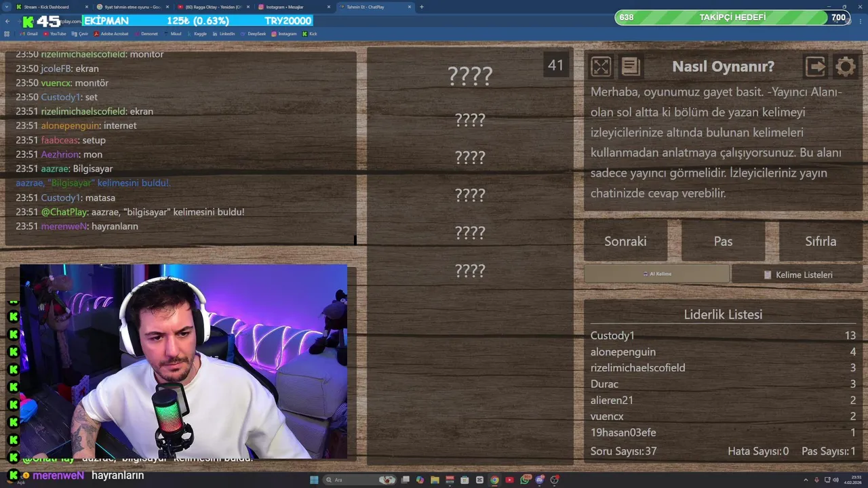The width and height of the screenshot is (868, 488).
Task: Open a new browser tab
Action: pos(422,7)
